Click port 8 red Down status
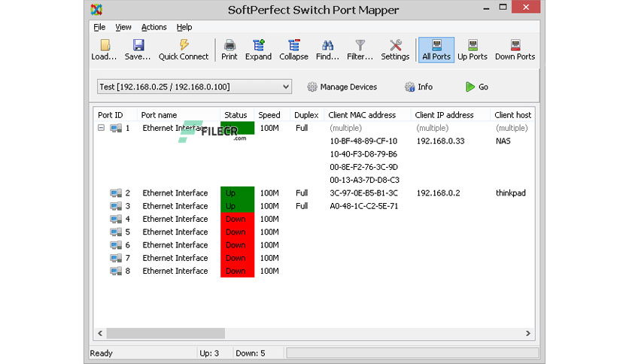This screenshot has width=629, height=364. [x=237, y=271]
